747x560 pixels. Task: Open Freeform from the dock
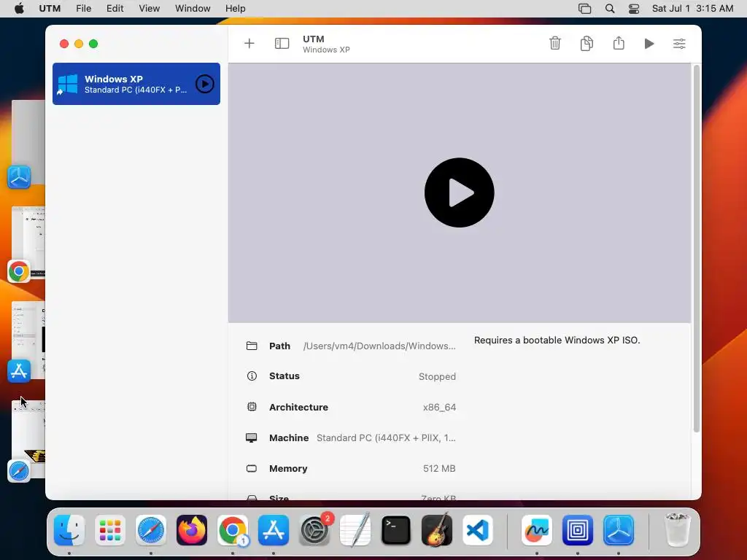(x=537, y=530)
